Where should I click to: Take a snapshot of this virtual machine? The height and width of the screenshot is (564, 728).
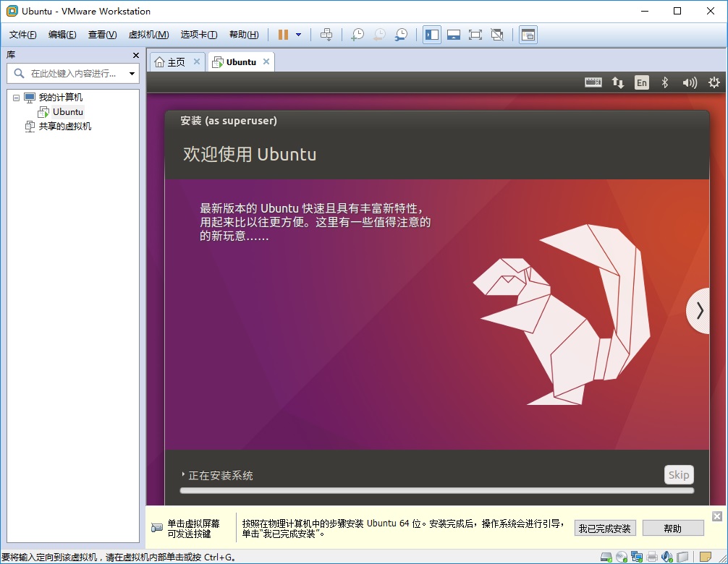click(357, 35)
